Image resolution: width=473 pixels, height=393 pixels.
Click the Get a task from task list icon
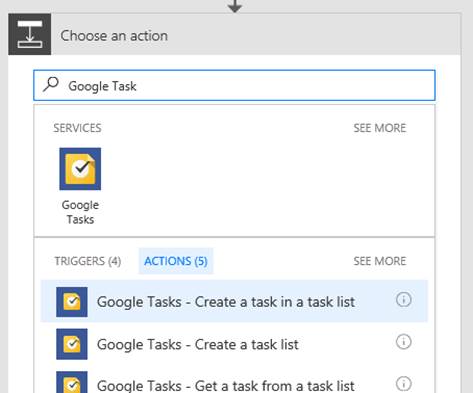(x=72, y=382)
